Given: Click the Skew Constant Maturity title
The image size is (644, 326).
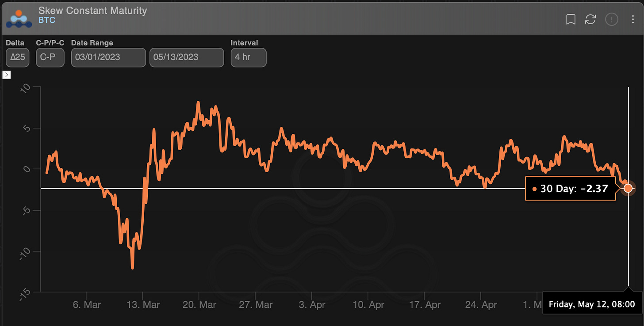Looking at the screenshot, I should [x=92, y=10].
